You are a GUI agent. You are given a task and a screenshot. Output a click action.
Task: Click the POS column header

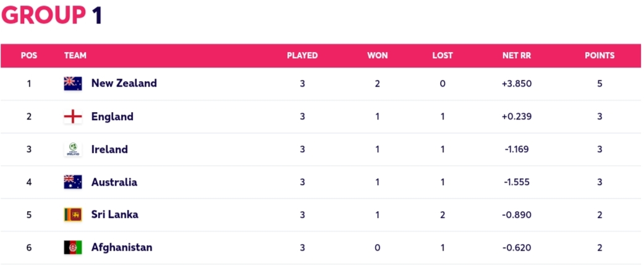coord(29,56)
